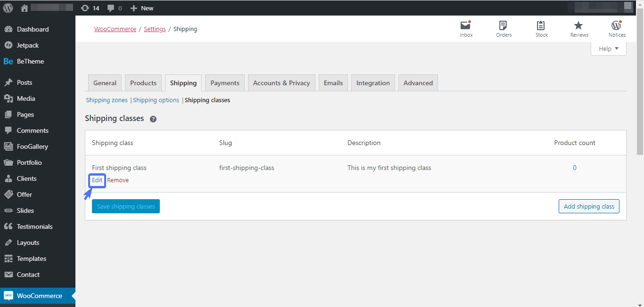This screenshot has width=644, height=307.
Task: Go to Shipping options section
Action: click(156, 100)
